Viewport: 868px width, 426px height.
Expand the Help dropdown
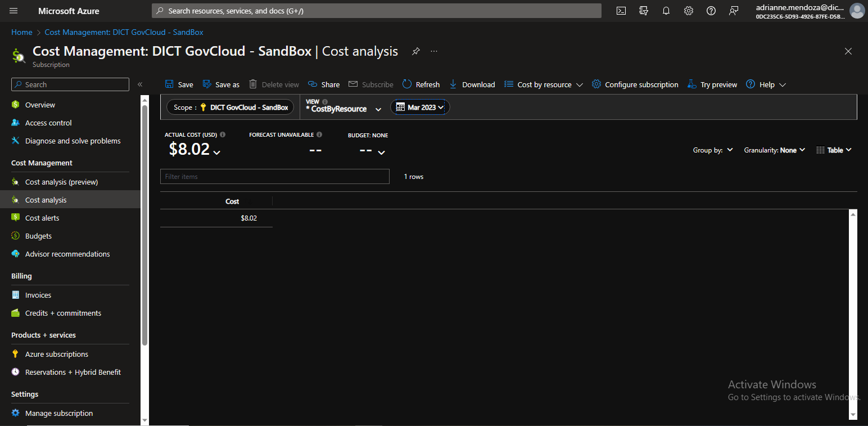[766, 84]
